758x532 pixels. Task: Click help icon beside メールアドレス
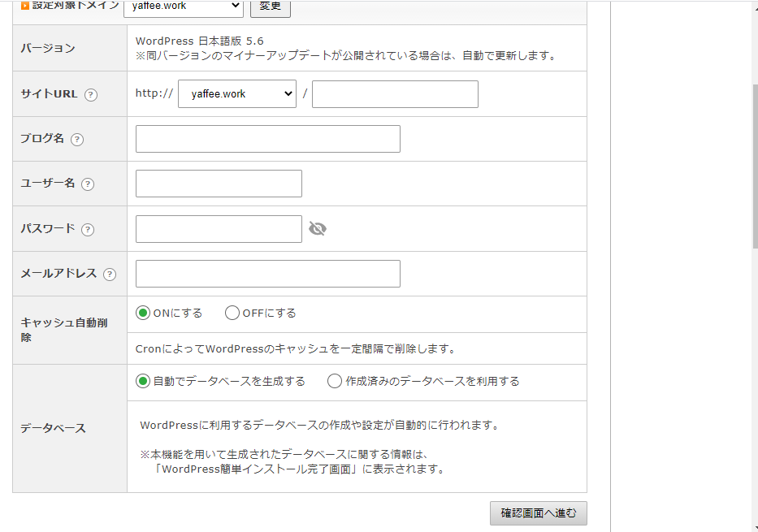tap(110, 275)
